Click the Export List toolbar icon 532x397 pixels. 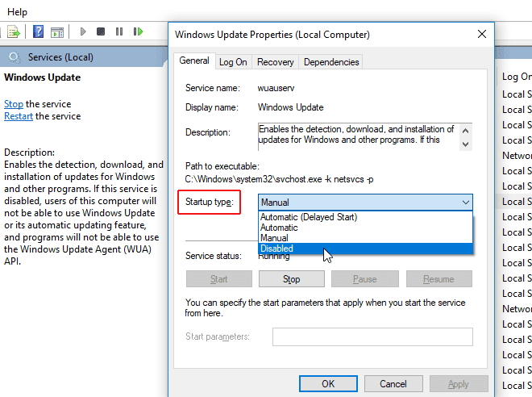[14, 32]
